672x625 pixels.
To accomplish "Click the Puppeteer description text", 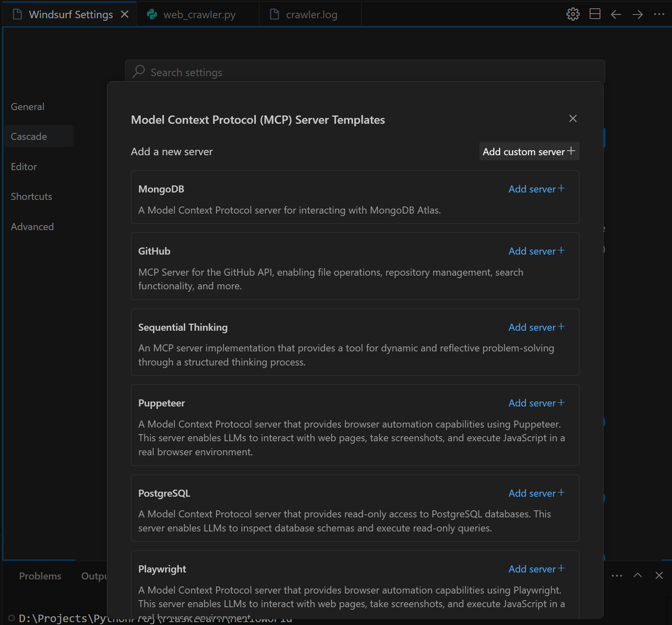I will point(352,438).
